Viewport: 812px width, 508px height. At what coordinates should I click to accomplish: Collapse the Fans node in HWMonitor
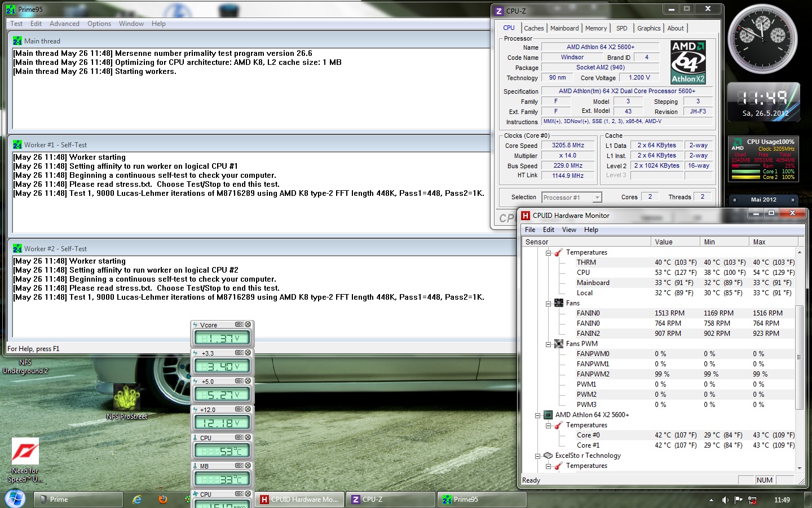(548, 304)
